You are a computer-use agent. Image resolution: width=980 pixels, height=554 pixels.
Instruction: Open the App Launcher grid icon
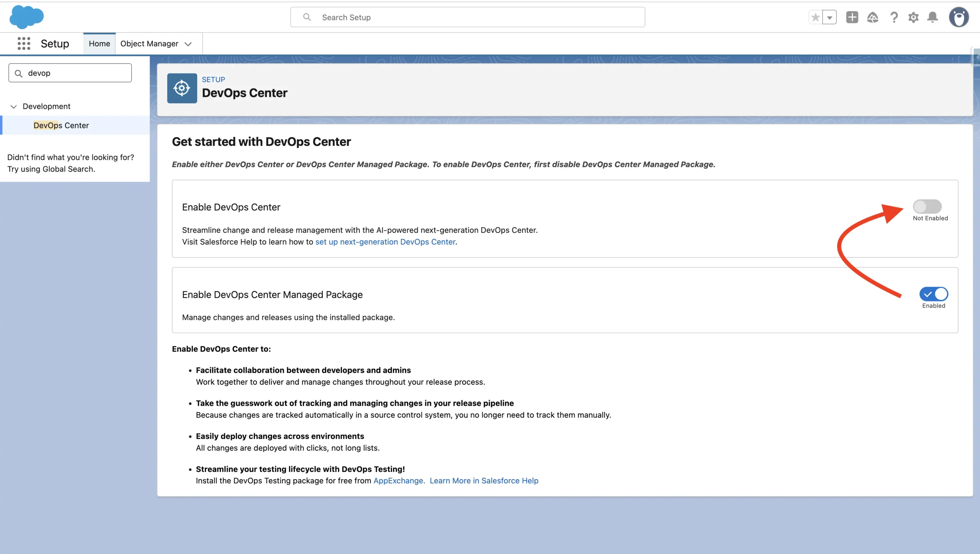pyautogui.click(x=24, y=43)
